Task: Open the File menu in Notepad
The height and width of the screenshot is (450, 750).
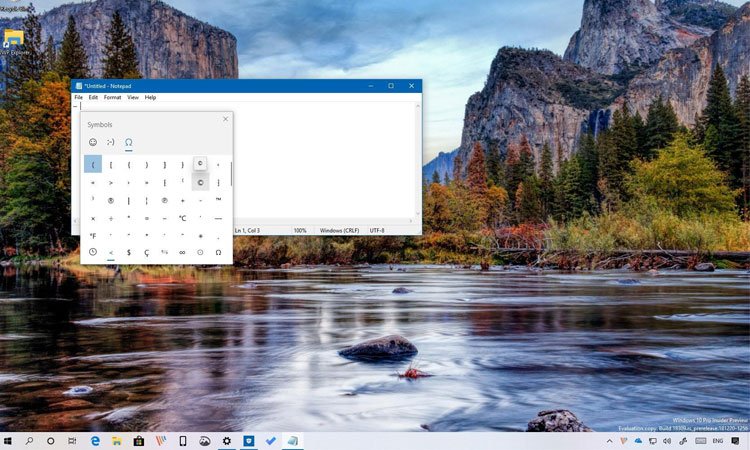Action: (x=78, y=97)
